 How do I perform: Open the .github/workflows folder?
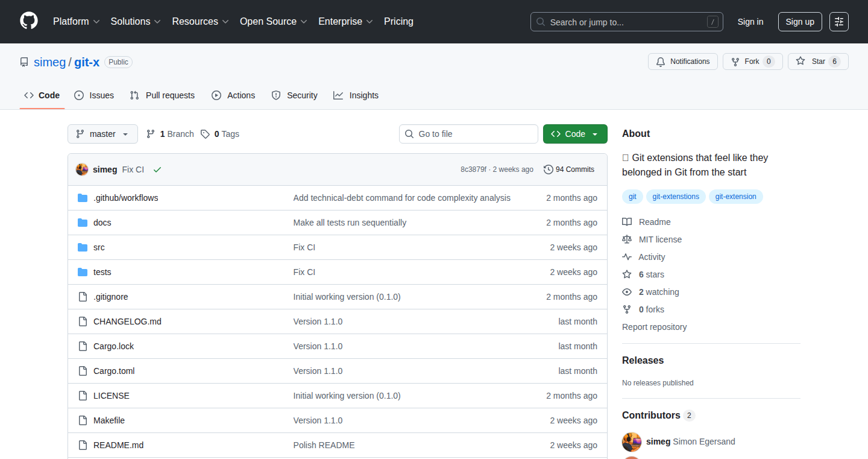click(x=126, y=198)
